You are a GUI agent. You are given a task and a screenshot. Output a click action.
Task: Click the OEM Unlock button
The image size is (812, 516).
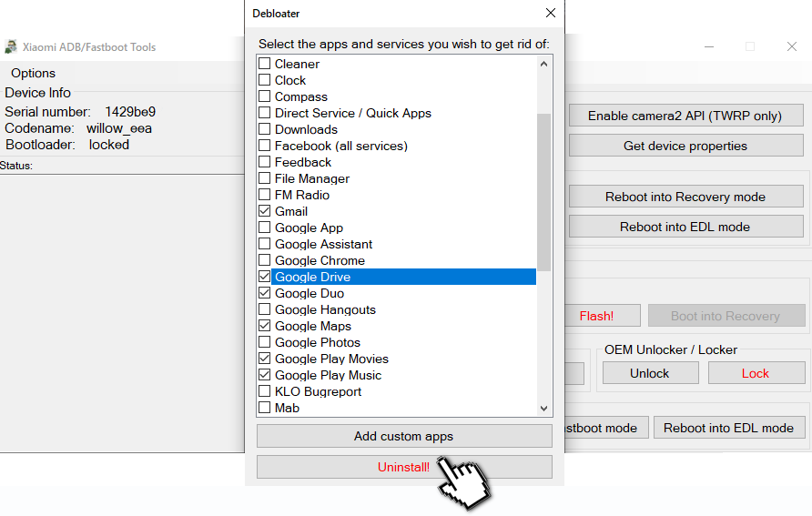[x=651, y=373]
